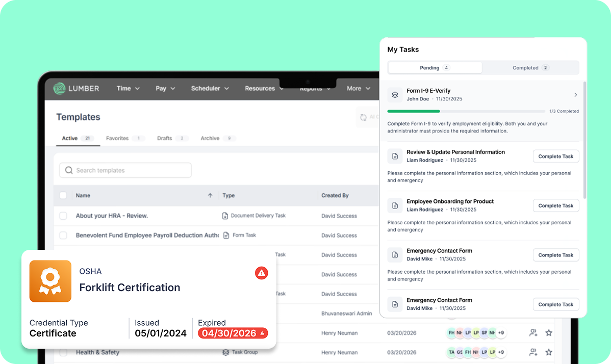Check the About your HRA - Review row
The height and width of the screenshot is (364, 611).
click(x=63, y=216)
